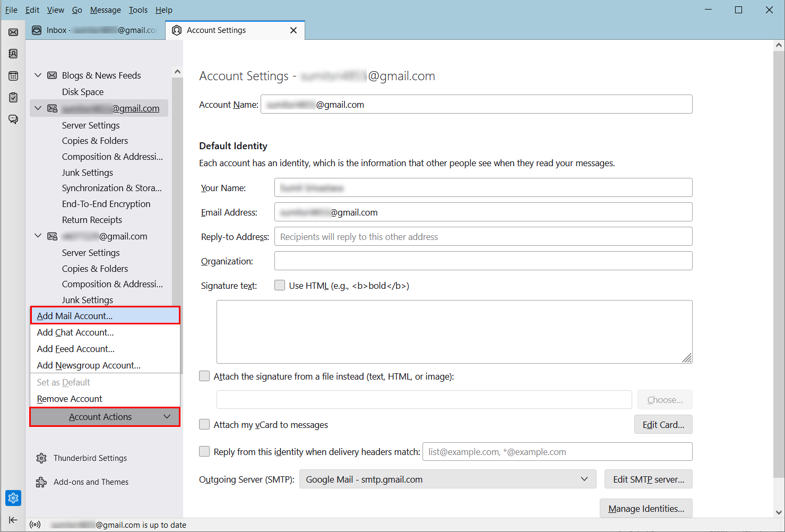The width and height of the screenshot is (785, 532).
Task: Click the Add-ons and Themes label
Action: 91,482
